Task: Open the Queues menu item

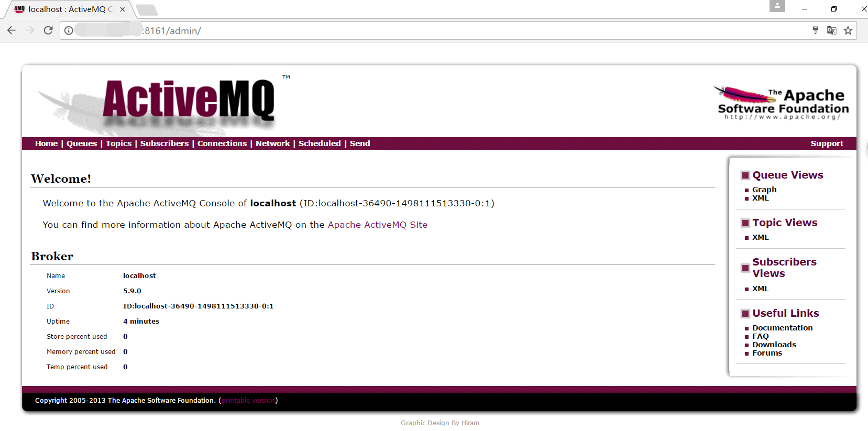Action: click(x=82, y=143)
